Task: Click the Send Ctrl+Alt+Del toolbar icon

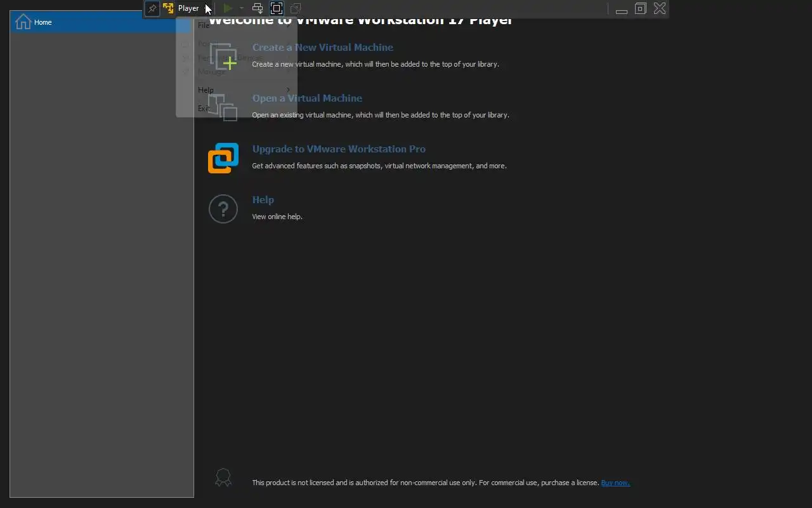Action: 258,8
